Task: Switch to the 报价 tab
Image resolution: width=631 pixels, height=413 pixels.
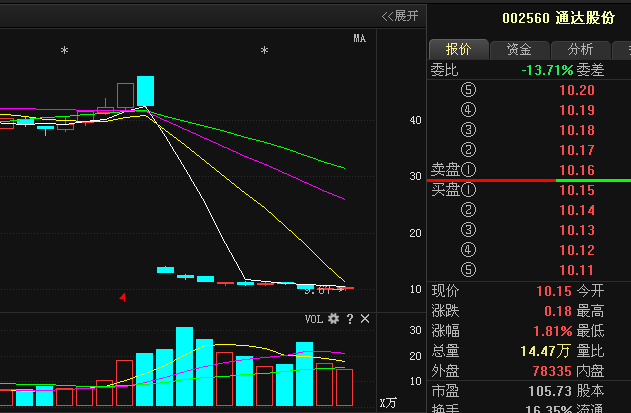Action: pyautogui.click(x=458, y=49)
